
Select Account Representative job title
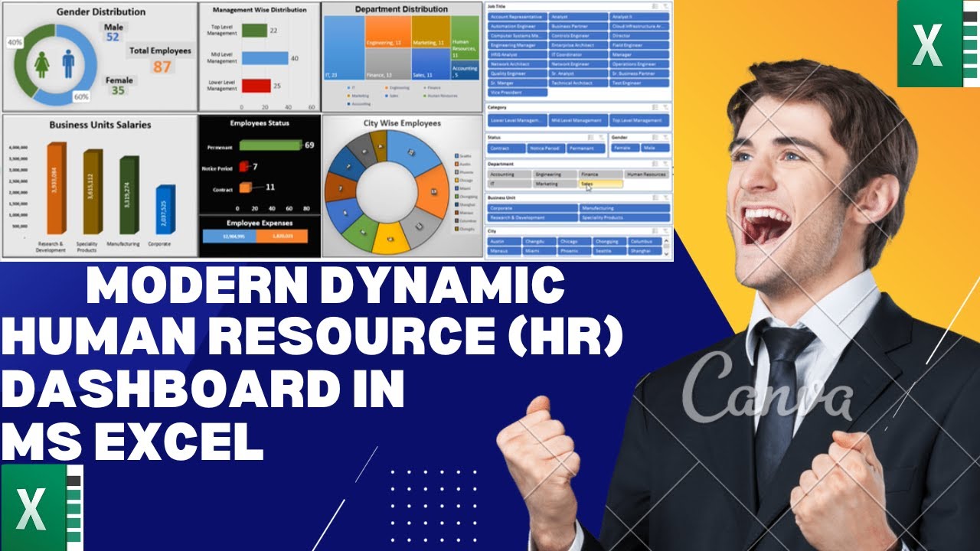tap(518, 17)
